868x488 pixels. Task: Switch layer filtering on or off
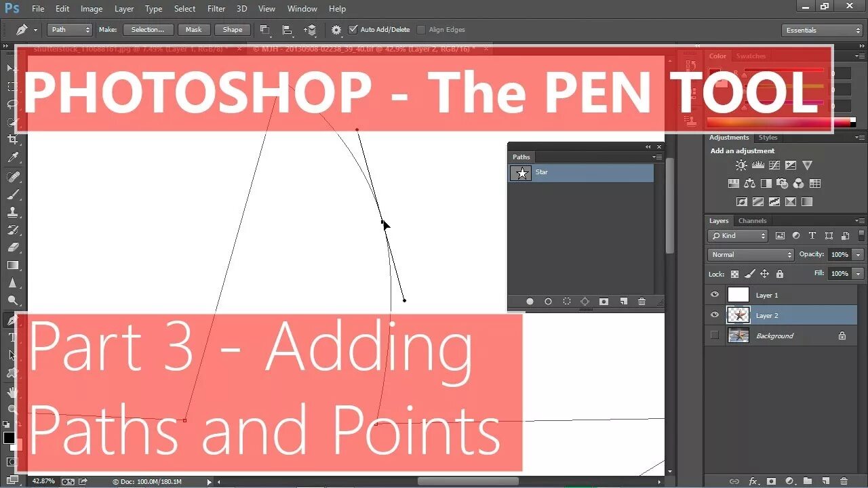tap(862, 236)
